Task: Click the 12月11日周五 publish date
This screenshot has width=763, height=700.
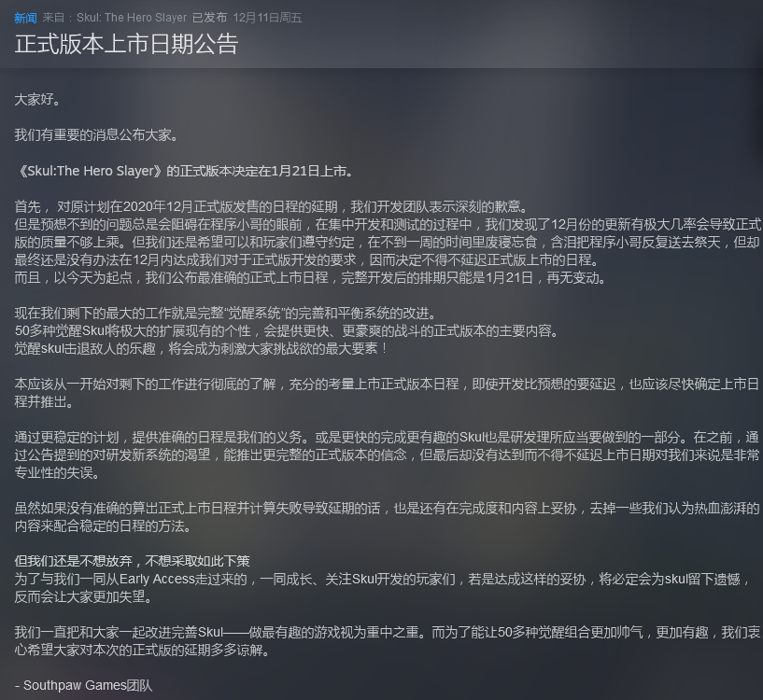Action: (x=267, y=18)
